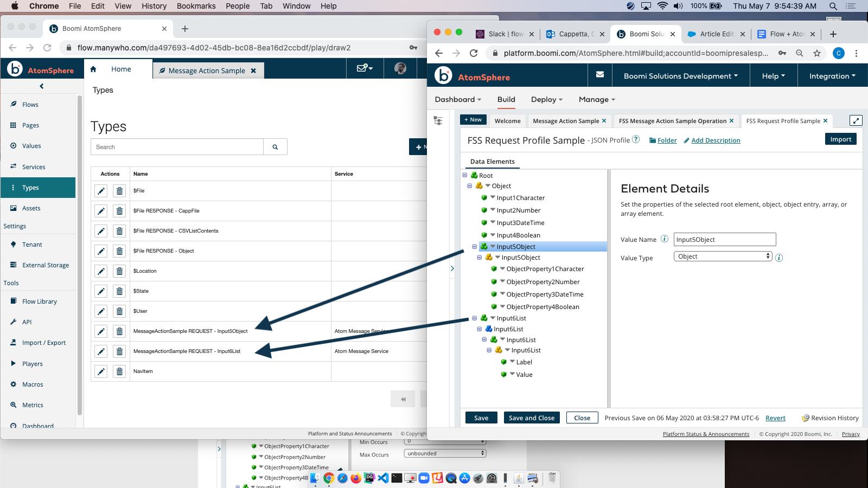Click the info icon beside Value Type dropdown
The height and width of the screenshot is (488, 868).
pyautogui.click(x=779, y=258)
